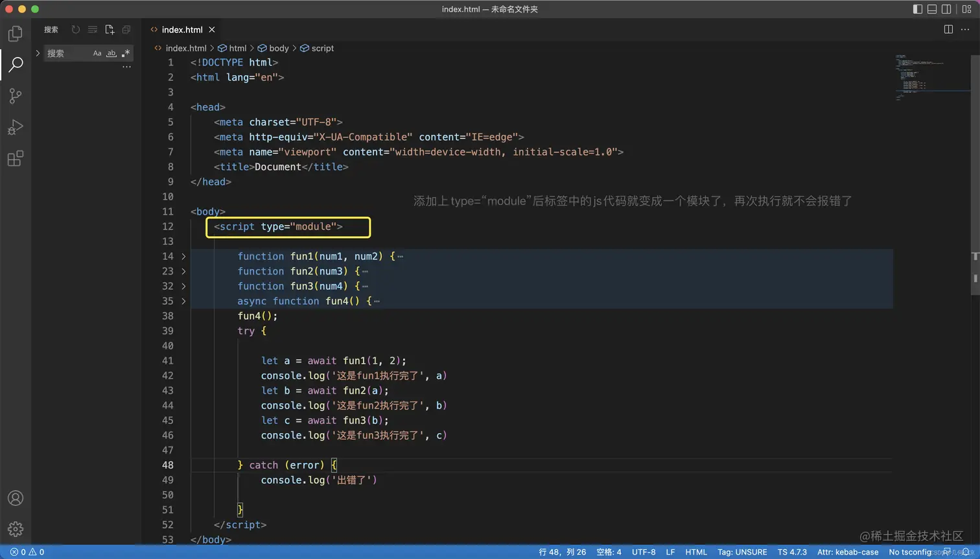Change end of line sequence LF
The width and height of the screenshot is (980, 559).
coord(670,552)
